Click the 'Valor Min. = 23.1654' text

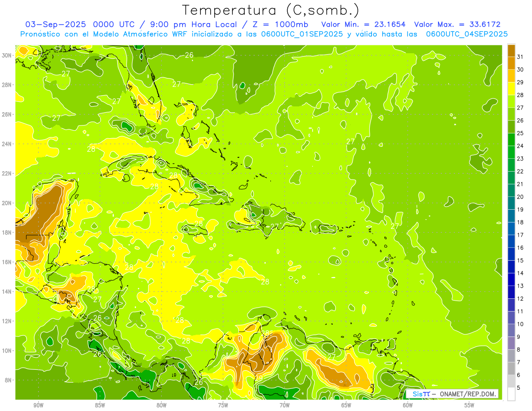pyautogui.click(x=363, y=24)
